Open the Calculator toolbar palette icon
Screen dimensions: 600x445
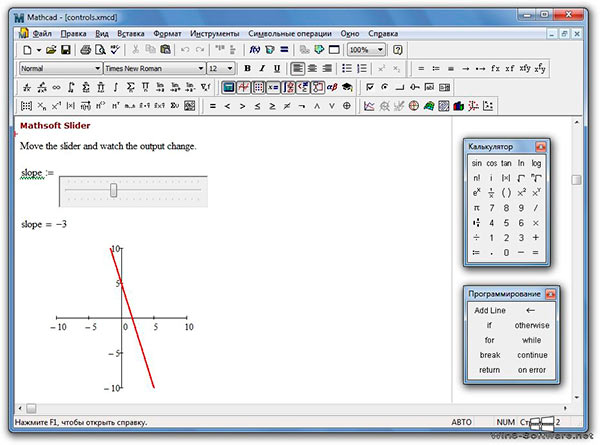pyautogui.click(x=228, y=87)
